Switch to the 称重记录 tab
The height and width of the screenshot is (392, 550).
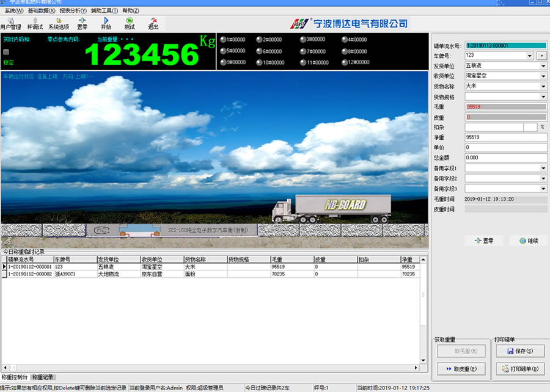(x=43, y=377)
